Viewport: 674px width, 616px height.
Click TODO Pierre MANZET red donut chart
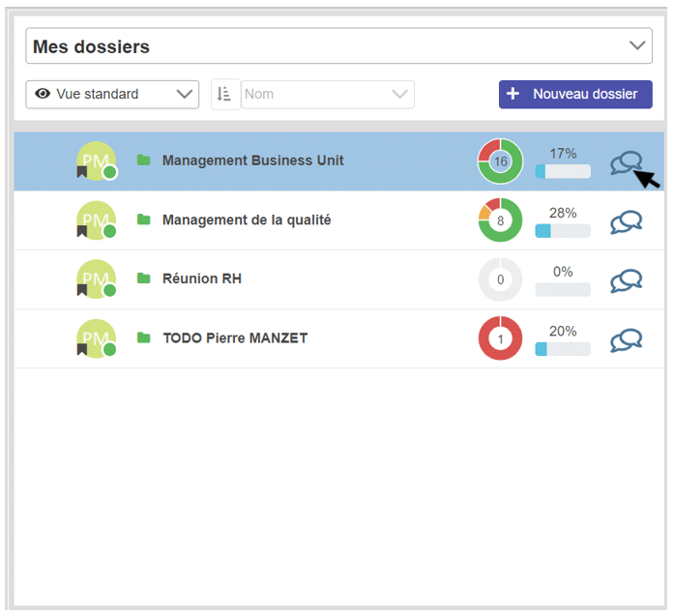pyautogui.click(x=500, y=338)
